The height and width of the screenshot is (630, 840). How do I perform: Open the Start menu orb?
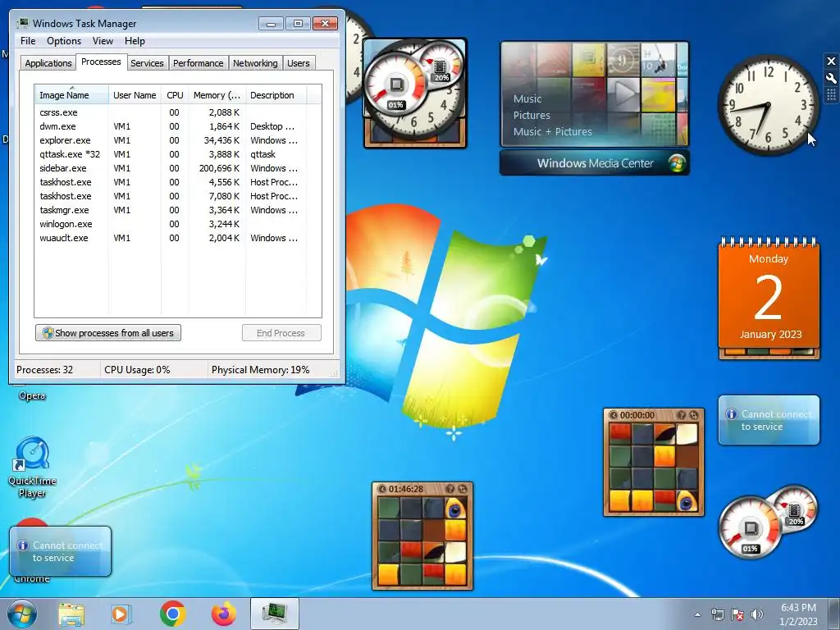[21, 614]
